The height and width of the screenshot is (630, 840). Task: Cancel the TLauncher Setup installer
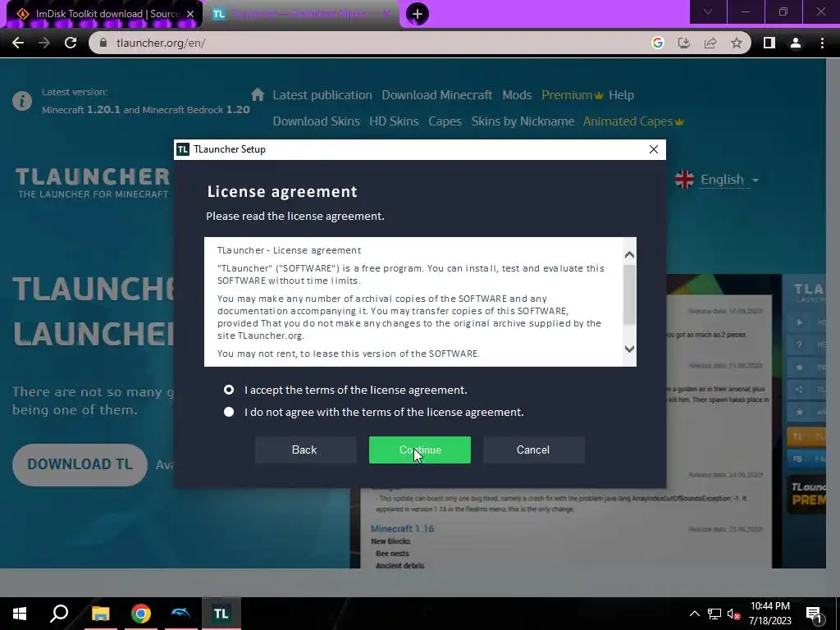click(533, 450)
